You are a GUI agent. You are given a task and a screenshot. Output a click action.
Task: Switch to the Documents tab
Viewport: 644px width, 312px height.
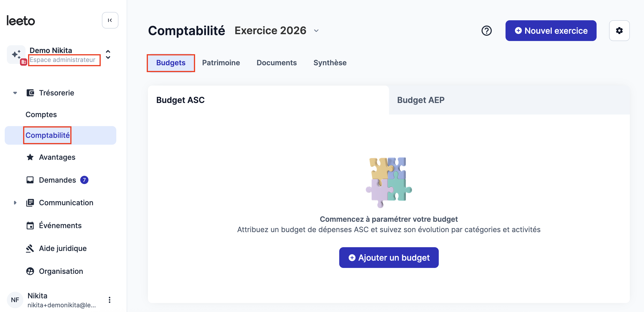click(277, 63)
